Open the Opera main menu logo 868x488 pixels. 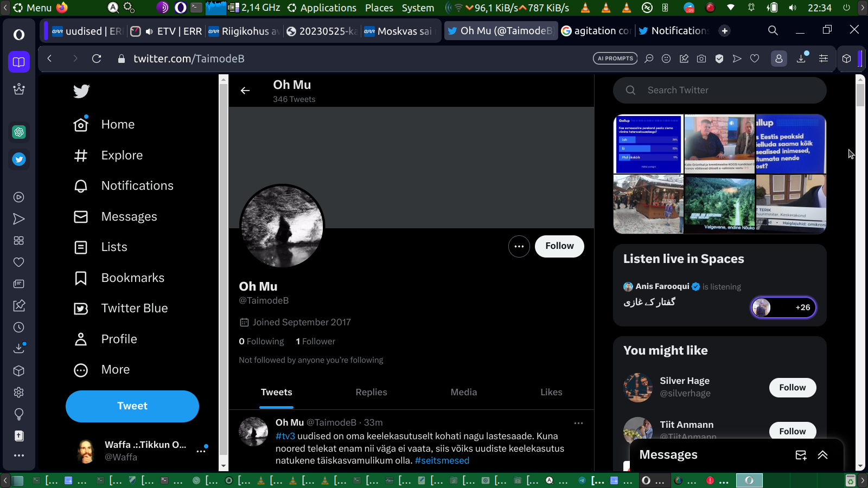19,35
